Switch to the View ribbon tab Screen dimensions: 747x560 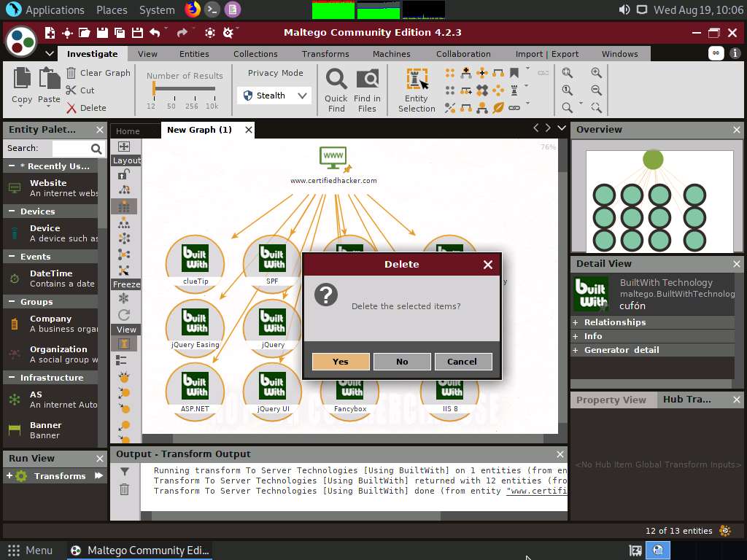click(x=147, y=54)
